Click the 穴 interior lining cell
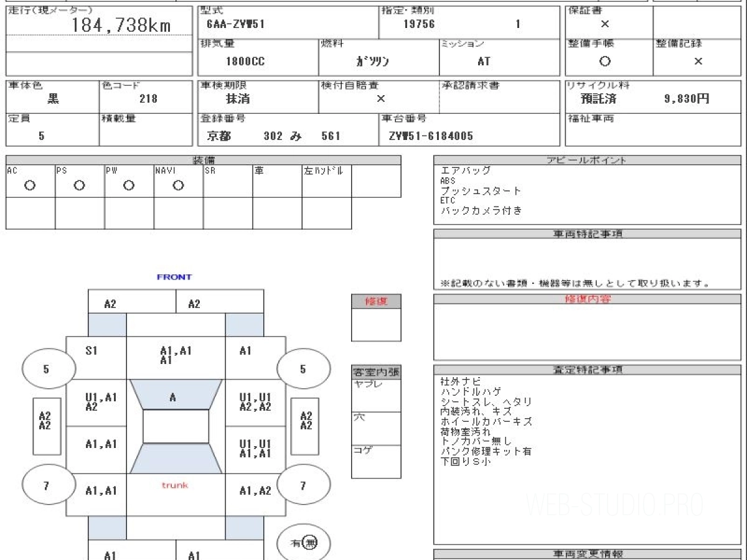 (375, 428)
